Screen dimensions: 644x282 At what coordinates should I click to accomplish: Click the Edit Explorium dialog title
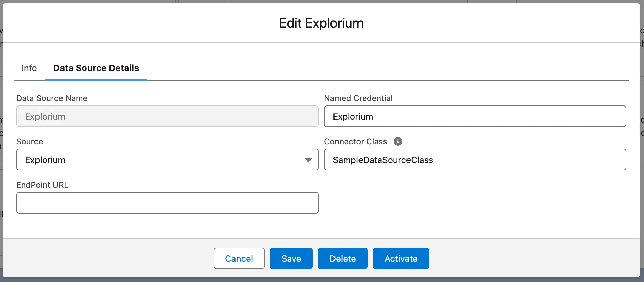(321, 23)
